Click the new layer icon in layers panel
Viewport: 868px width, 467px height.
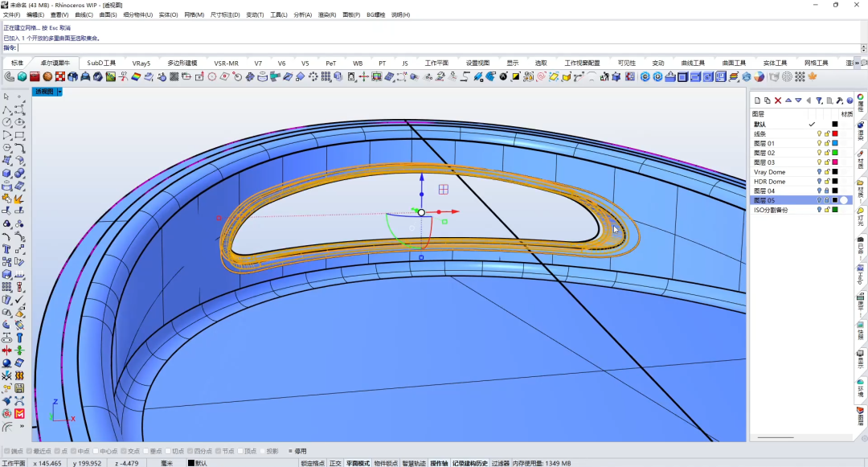click(x=757, y=100)
